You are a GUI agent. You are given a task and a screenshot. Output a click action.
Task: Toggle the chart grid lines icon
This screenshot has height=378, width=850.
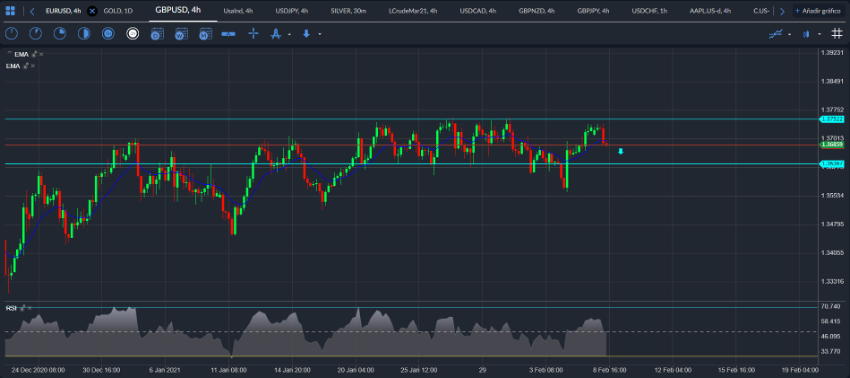(x=837, y=34)
